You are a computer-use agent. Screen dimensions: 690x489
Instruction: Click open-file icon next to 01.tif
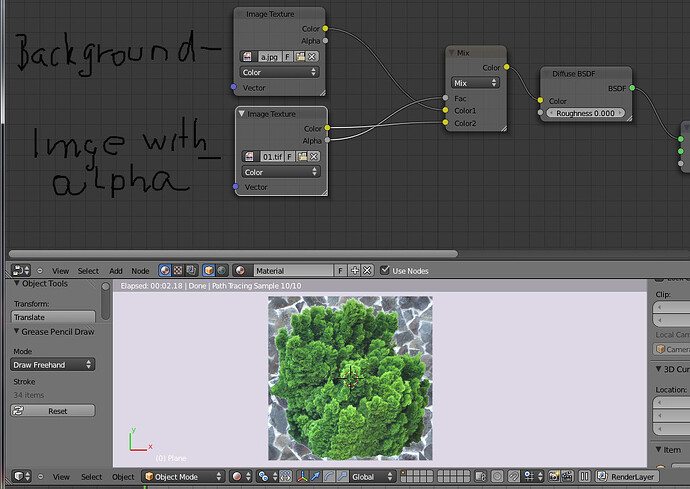tap(302, 157)
